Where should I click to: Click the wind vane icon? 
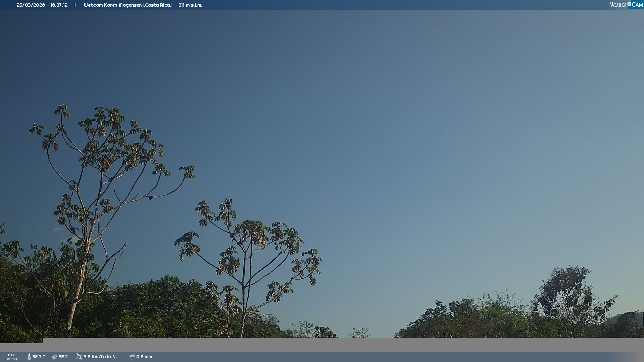pos(79,357)
